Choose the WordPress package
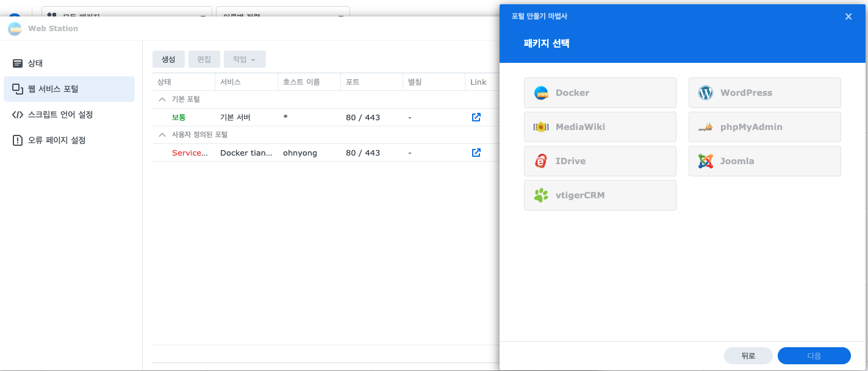Screen dimensions: 868x371 pyautogui.click(x=765, y=93)
